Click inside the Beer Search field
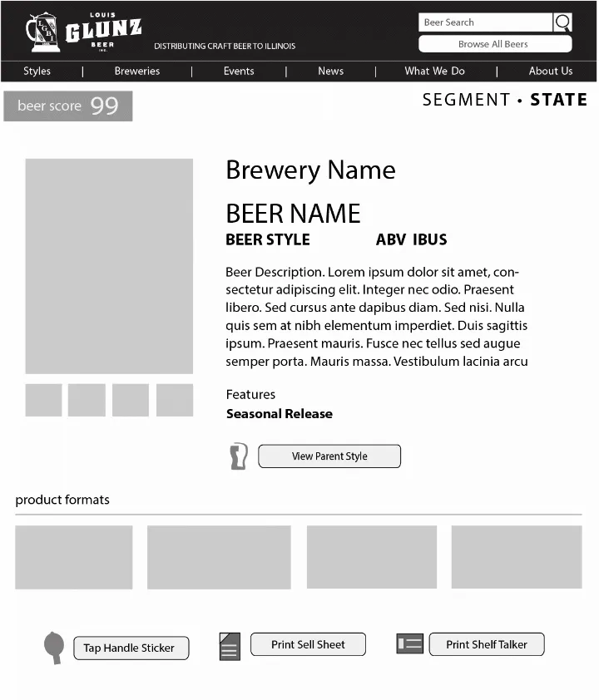This screenshot has width=599, height=700. tap(484, 22)
